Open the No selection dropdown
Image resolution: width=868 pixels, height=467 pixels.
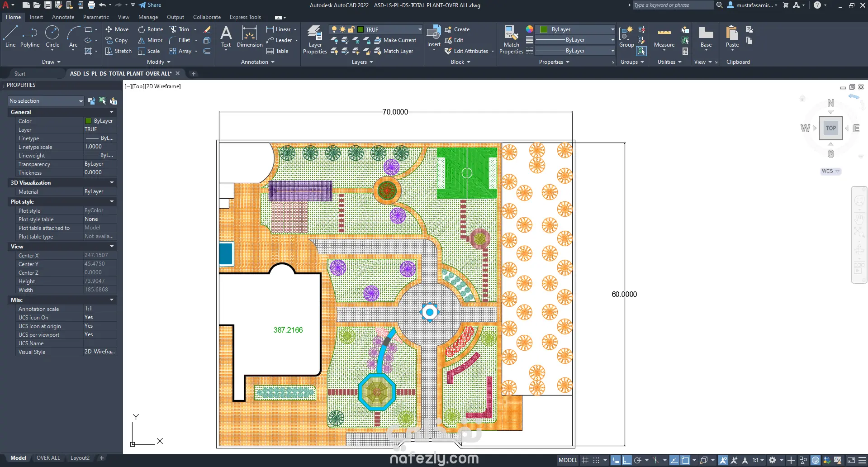click(46, 101)
